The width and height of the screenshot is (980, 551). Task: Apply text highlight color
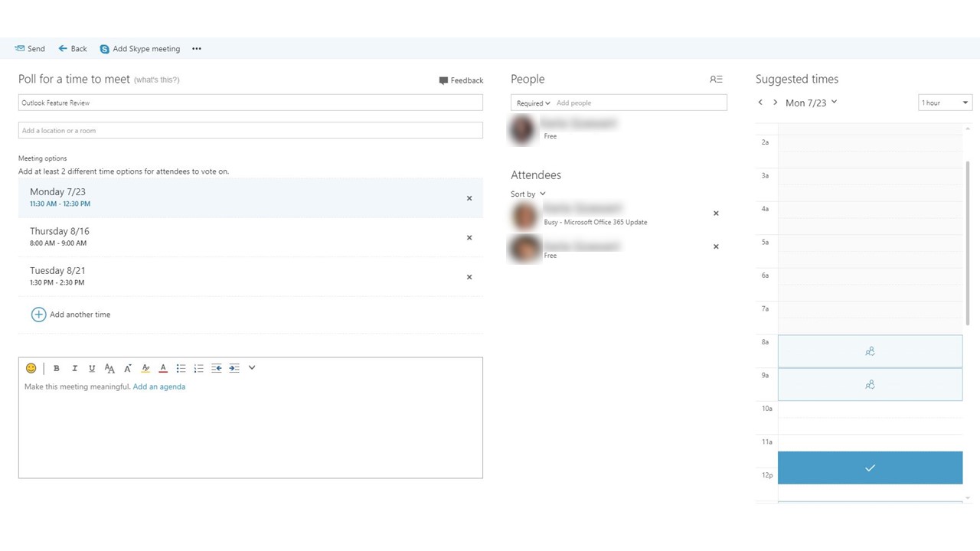(145, 368)
